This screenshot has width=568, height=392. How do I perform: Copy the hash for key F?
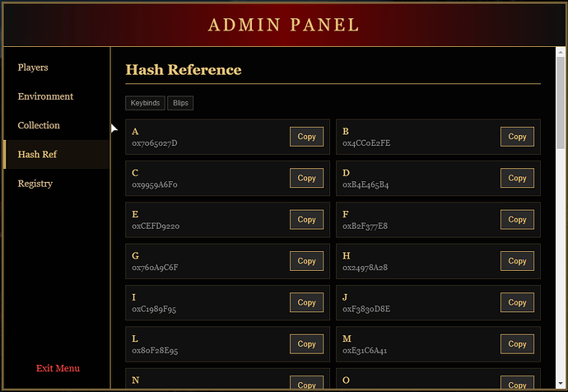click(x=517, y=220)
